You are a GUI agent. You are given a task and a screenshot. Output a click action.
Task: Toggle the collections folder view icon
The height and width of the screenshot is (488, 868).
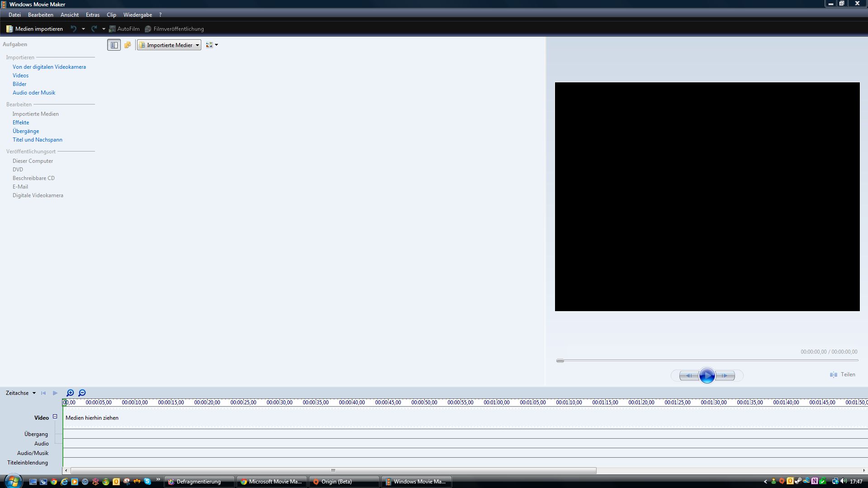128,45
